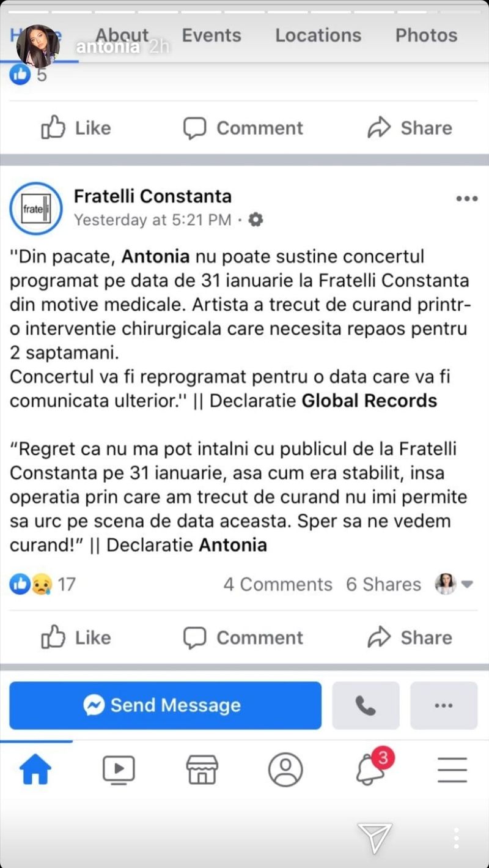The height and width of the screenshot is (868, 489).
Task: Open post options three-dot menu
Action: (467, 198)
